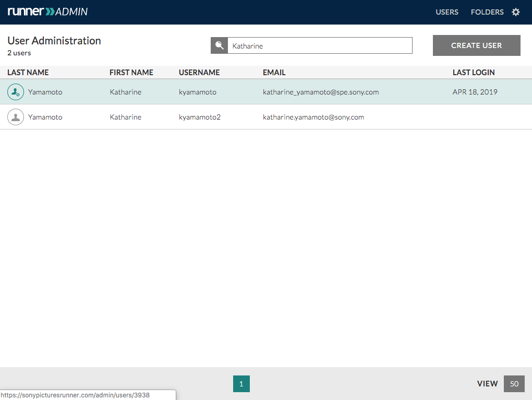The height and width of the screenshot is (400, 532).
Task: Open the View 50 per-page selector
Action: tap(514, 384)
